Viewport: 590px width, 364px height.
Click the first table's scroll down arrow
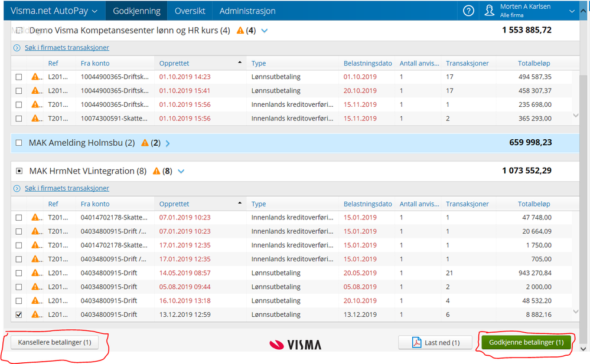coord(575,116)
